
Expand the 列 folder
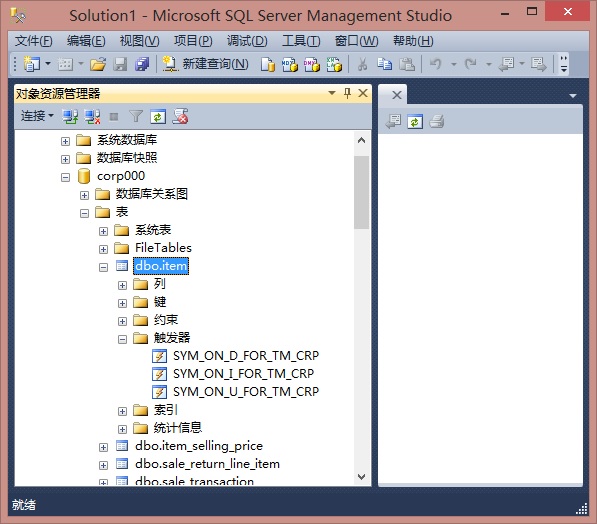tap(122, 285)
